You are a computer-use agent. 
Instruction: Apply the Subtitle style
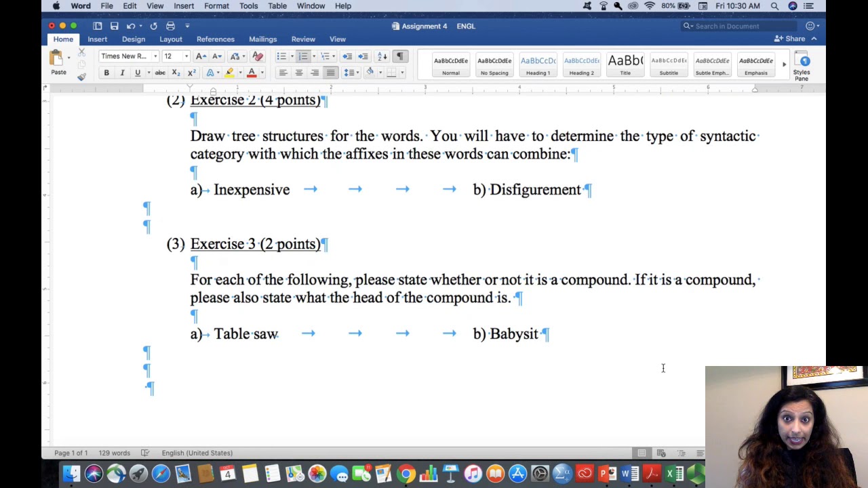coord(669,65)
